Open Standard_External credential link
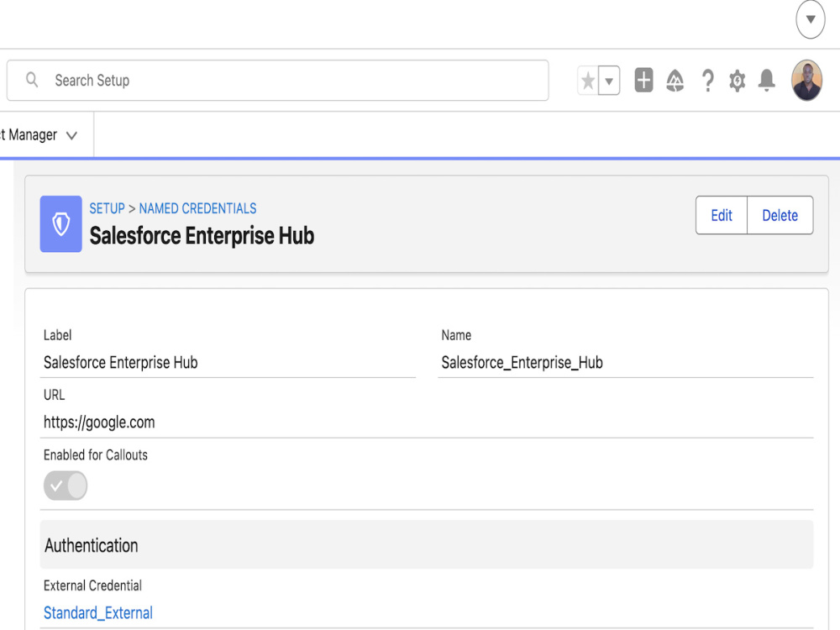 [98, 612]
